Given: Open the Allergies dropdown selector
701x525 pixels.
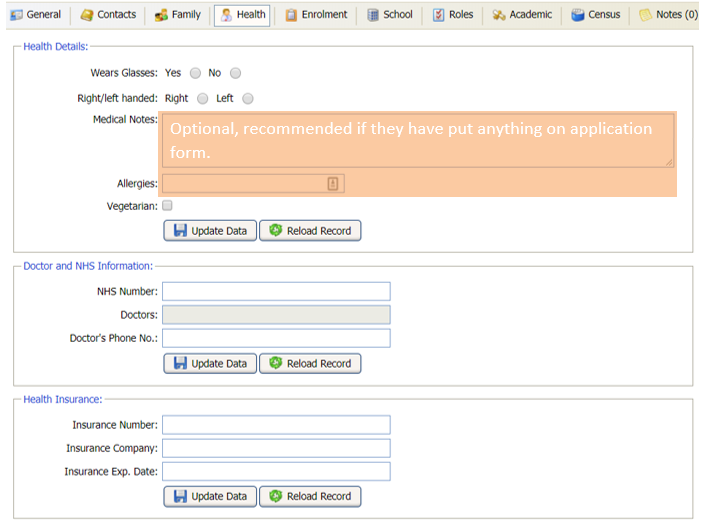Looking at the screenshot, I should click(334, 184).
